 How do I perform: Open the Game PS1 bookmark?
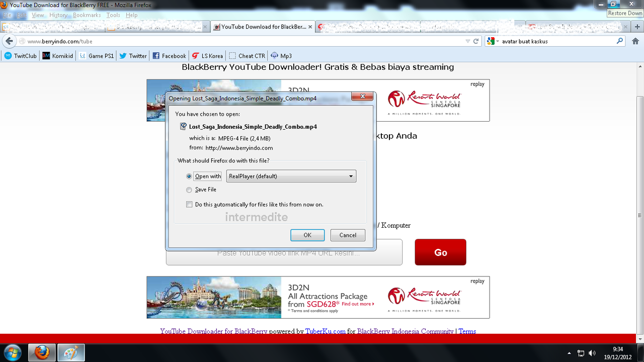point(96,56)
